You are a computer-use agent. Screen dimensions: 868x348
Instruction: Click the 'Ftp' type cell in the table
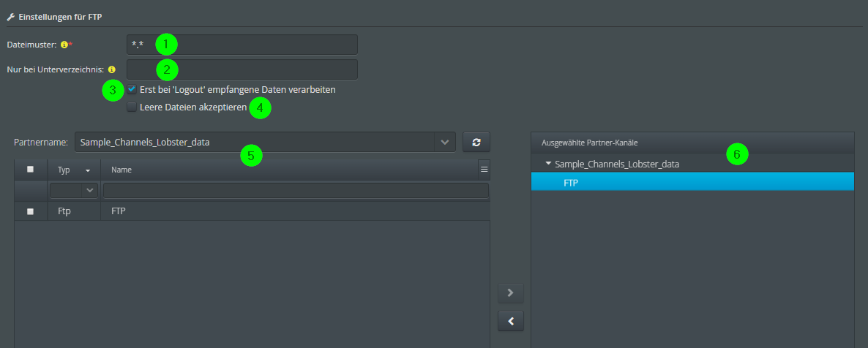click(x=74, y=211)
